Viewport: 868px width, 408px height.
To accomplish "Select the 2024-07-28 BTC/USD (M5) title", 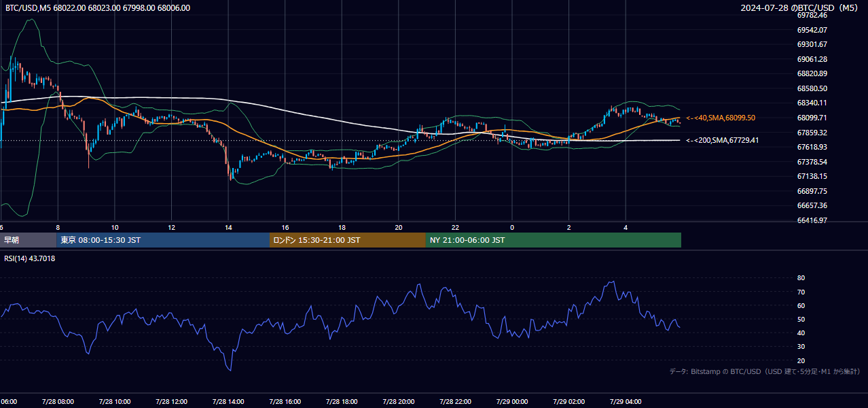I will (800, 8).
